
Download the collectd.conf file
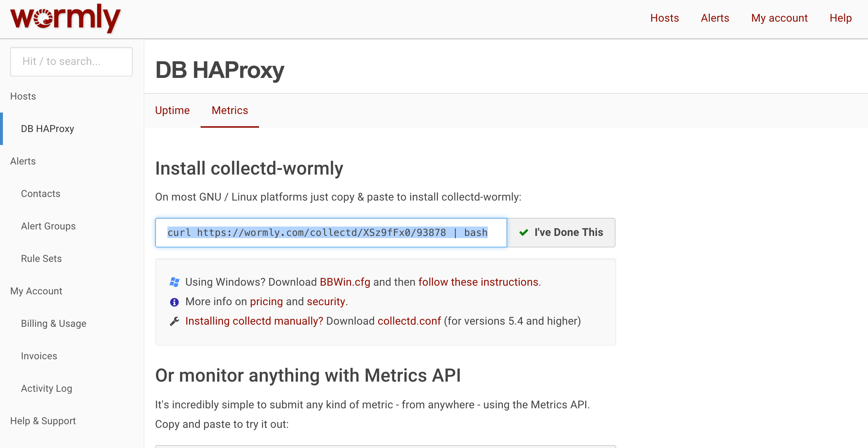pyautogui.click(x=409, y=321)
